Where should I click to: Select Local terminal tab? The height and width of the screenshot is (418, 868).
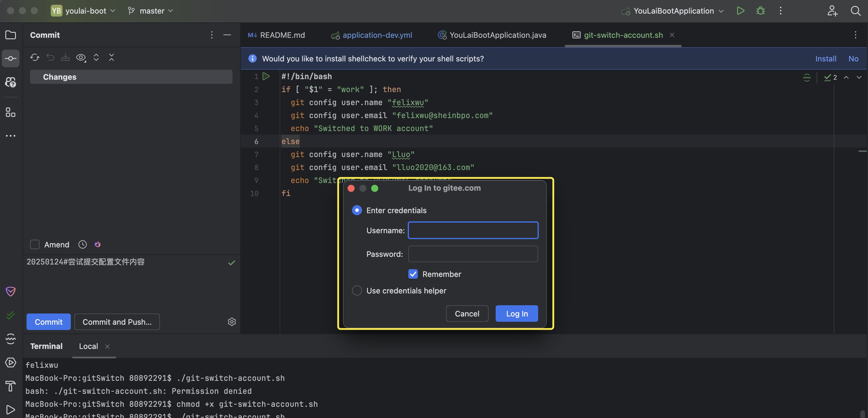(88, 346)
